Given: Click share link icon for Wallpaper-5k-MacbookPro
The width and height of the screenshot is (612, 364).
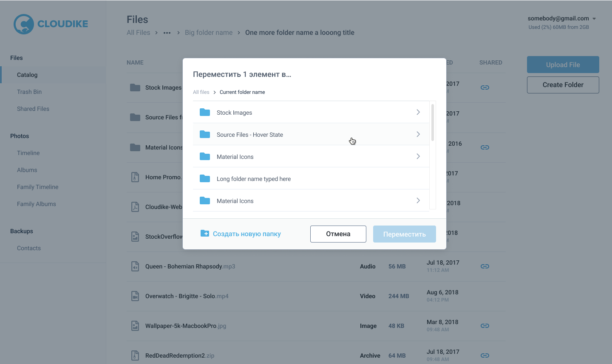Looking at the screenshot, I should click(x=484, y=326).
